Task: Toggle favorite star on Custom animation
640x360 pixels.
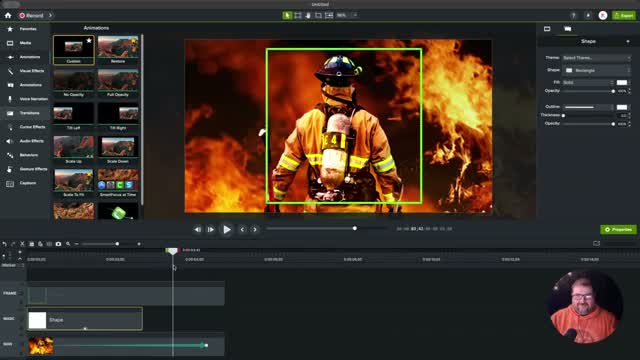Action: pyautogui.click(x=89, y=40)
